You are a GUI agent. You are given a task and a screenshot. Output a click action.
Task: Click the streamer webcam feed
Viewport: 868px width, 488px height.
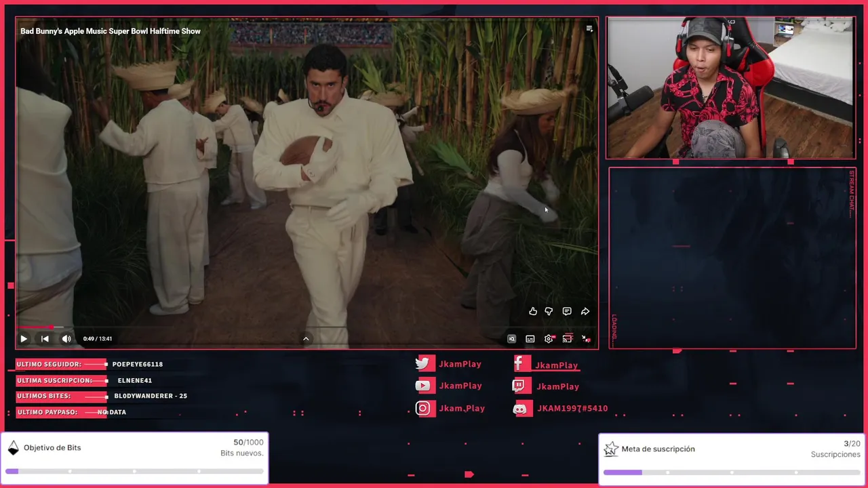point(731,88)
